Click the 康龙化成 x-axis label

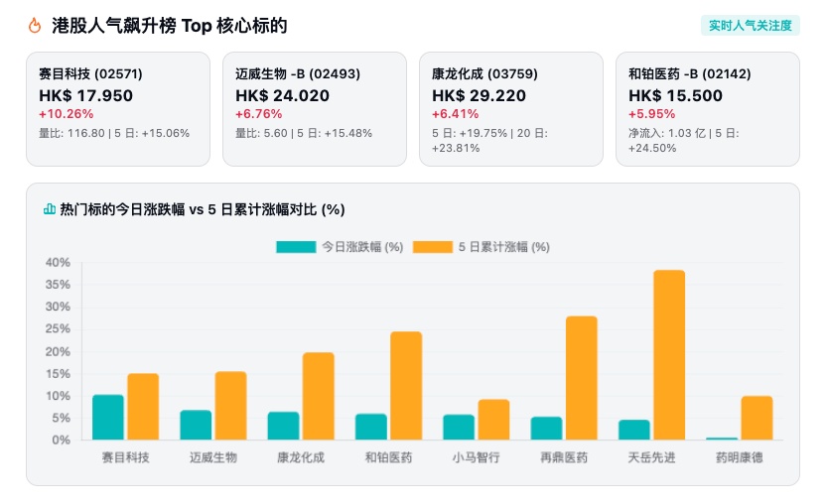pyautogui.click(x=301, y=457)
